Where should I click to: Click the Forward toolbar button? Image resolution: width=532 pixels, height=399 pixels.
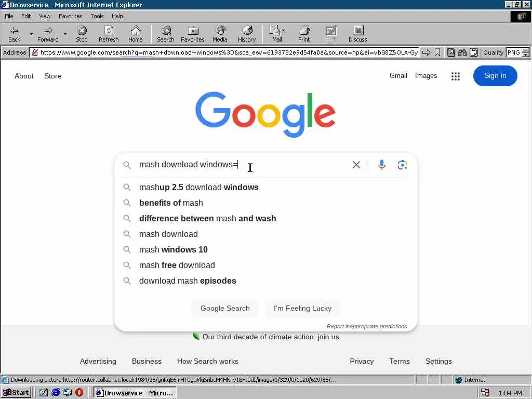(48, 34)
